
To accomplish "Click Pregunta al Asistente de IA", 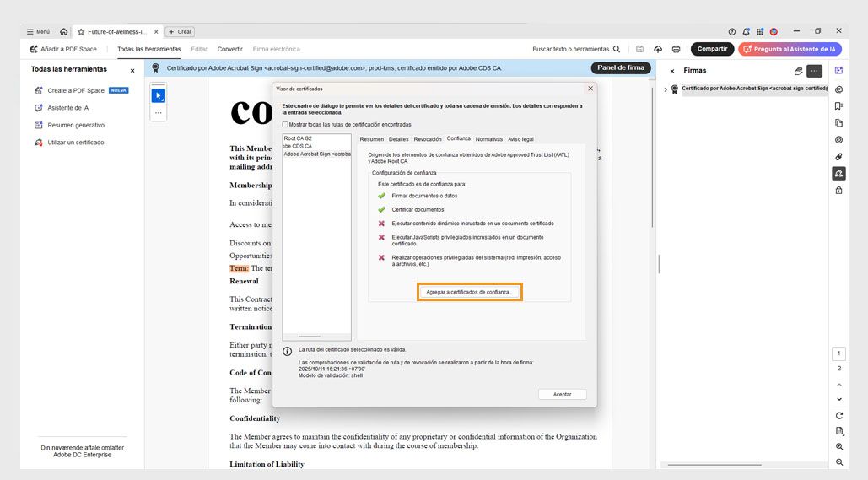I will (x=790, y=49).
